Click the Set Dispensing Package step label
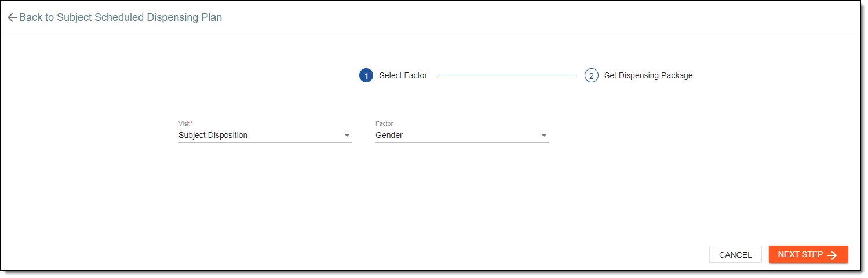 pyautogui.click(x=648, y=75)
